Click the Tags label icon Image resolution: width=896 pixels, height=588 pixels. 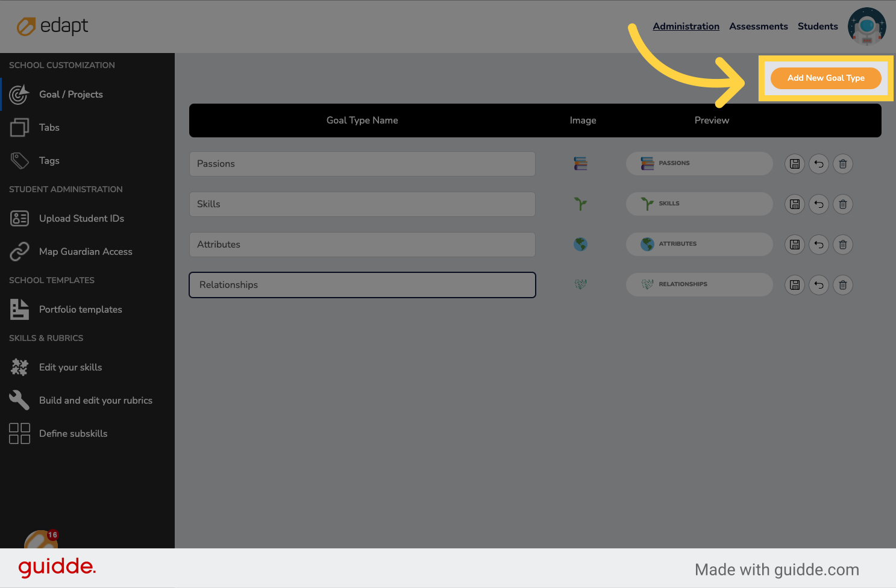pos(19,161)
